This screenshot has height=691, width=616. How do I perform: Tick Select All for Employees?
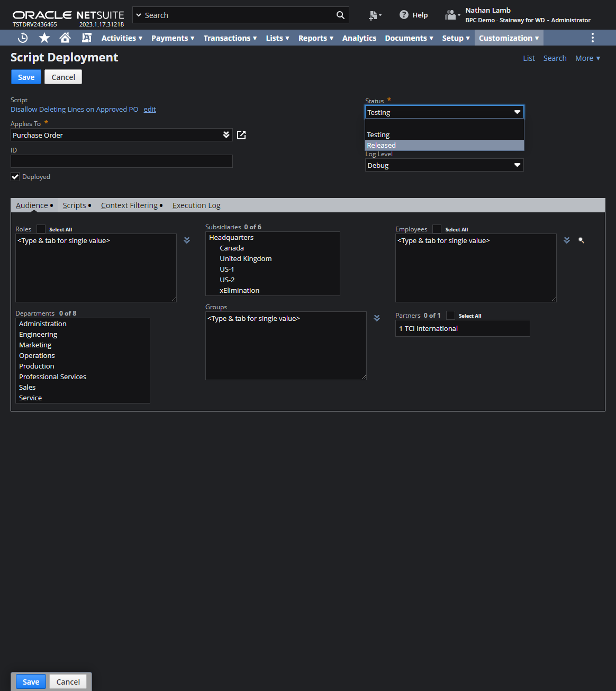coord(437,229)
